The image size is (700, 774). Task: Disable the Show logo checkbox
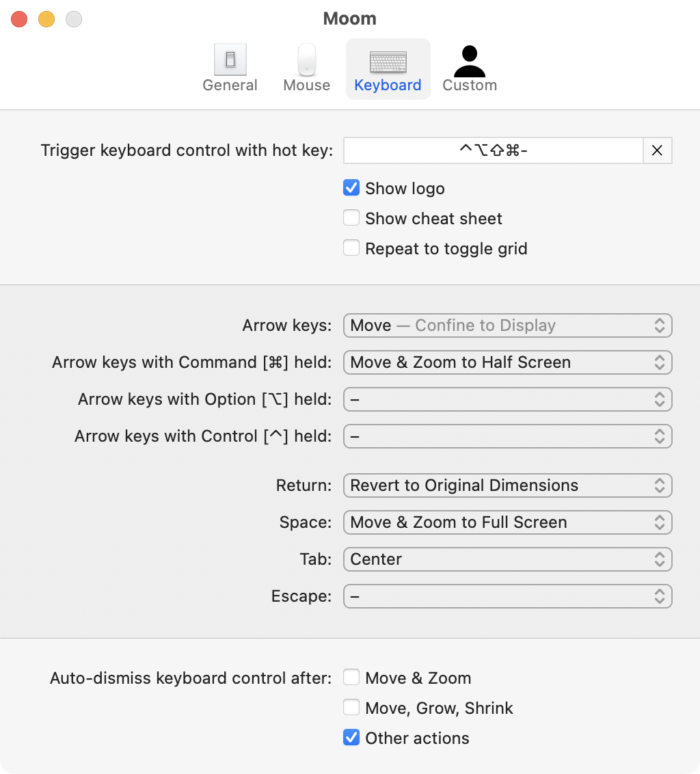tap(351, 188)
